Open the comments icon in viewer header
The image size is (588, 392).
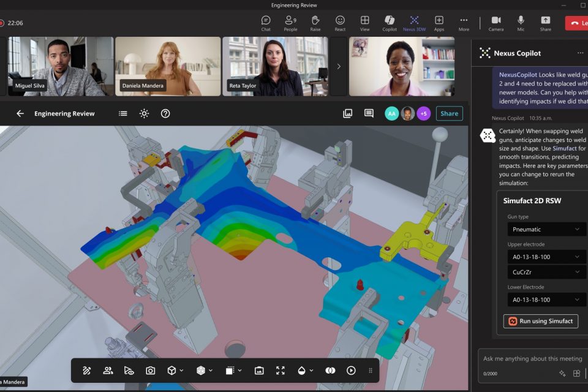(369, 113)
